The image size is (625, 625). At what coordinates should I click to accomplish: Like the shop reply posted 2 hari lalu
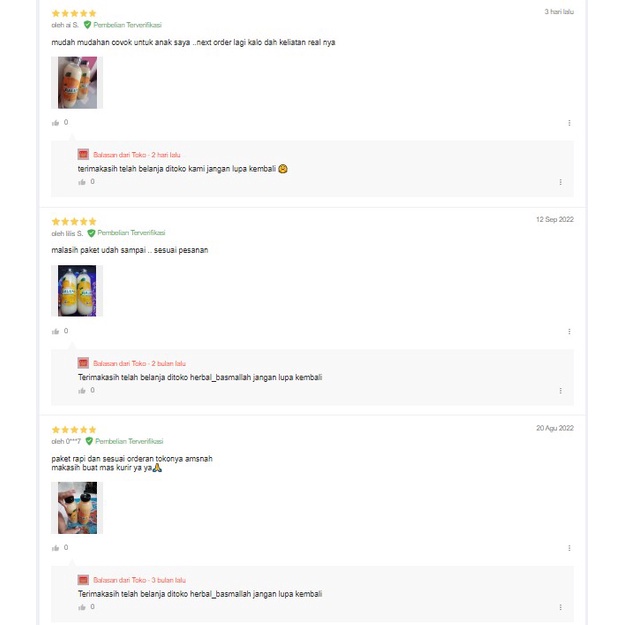click(x=82, y=182)
